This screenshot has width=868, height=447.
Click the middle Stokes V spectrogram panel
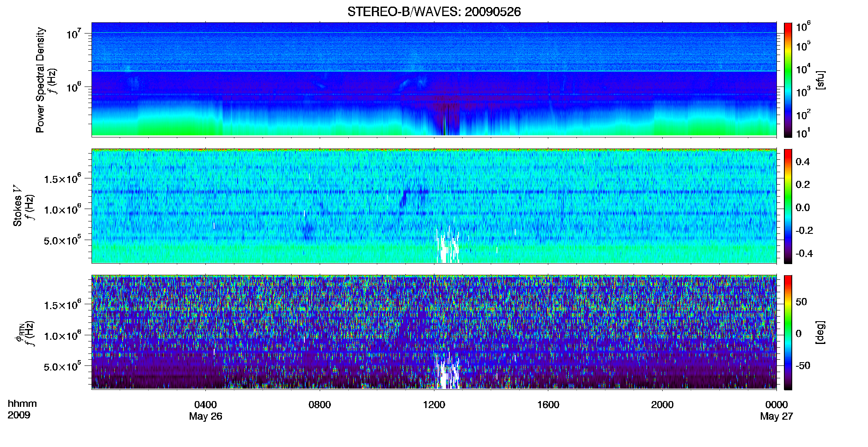[x=434, y=206]
